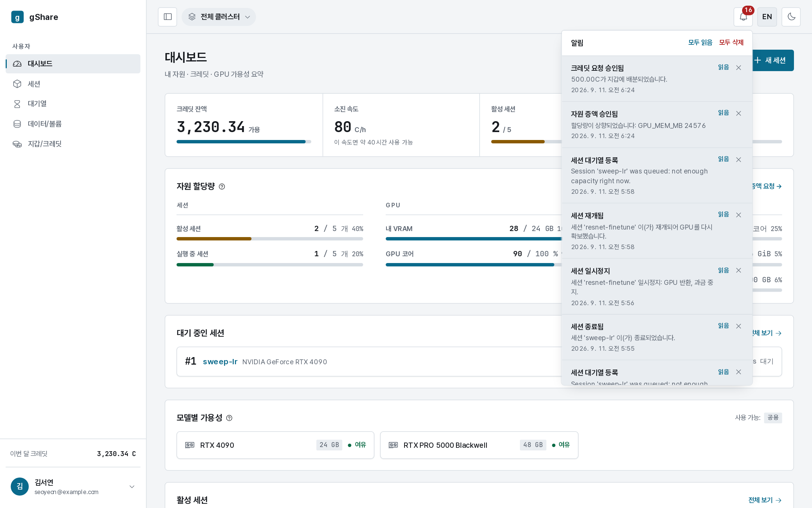Mark 자원 증액 승인됨 notification as read

coord(723,113)
